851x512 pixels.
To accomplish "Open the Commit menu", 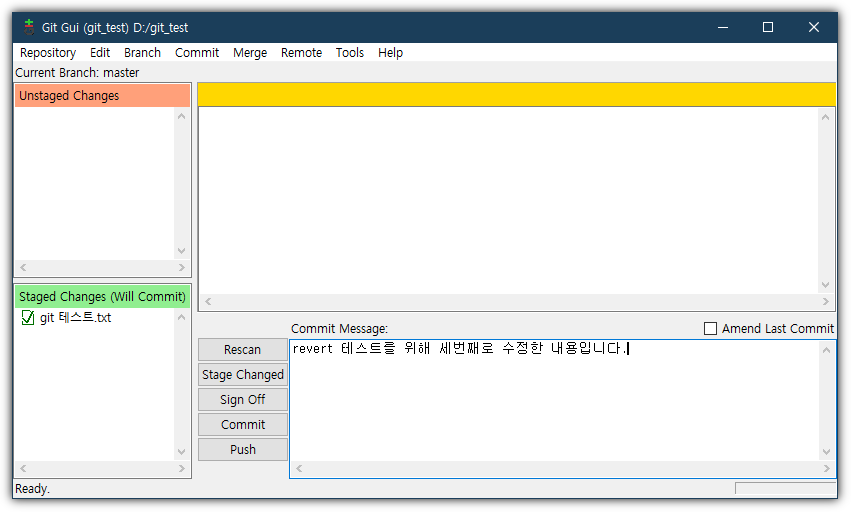I will point(196,53).
